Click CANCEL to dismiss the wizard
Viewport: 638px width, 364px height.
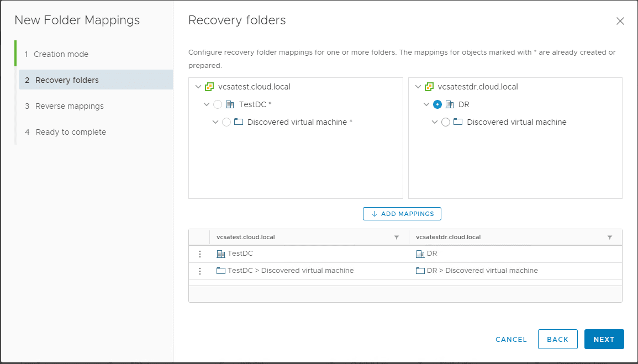(x=510, y=339)
